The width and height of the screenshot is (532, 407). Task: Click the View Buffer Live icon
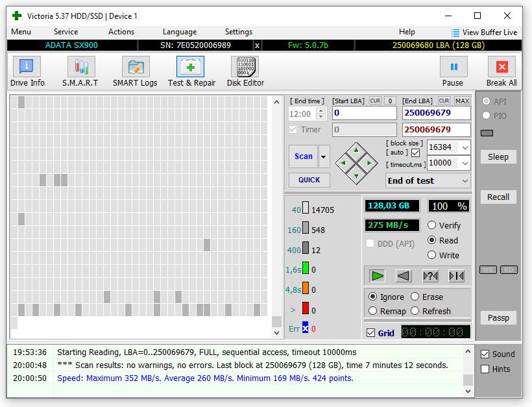click(455, 32)
